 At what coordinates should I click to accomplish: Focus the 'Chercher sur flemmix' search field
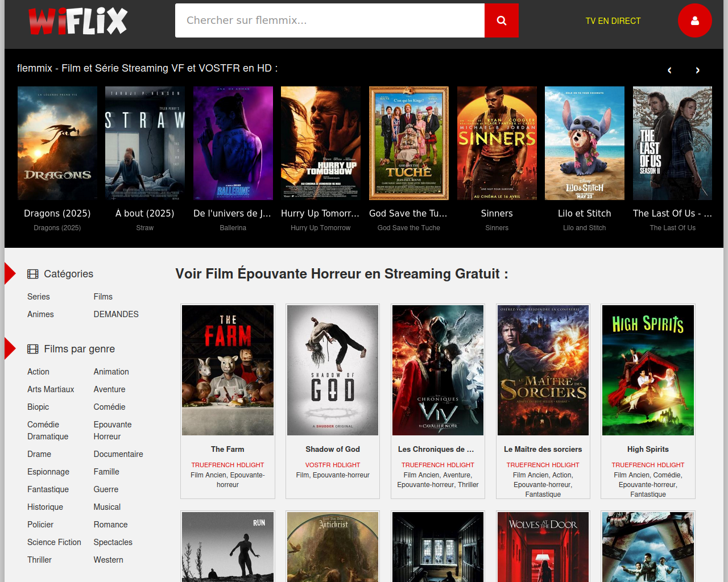pyautogui.click(x=330, y=20)
